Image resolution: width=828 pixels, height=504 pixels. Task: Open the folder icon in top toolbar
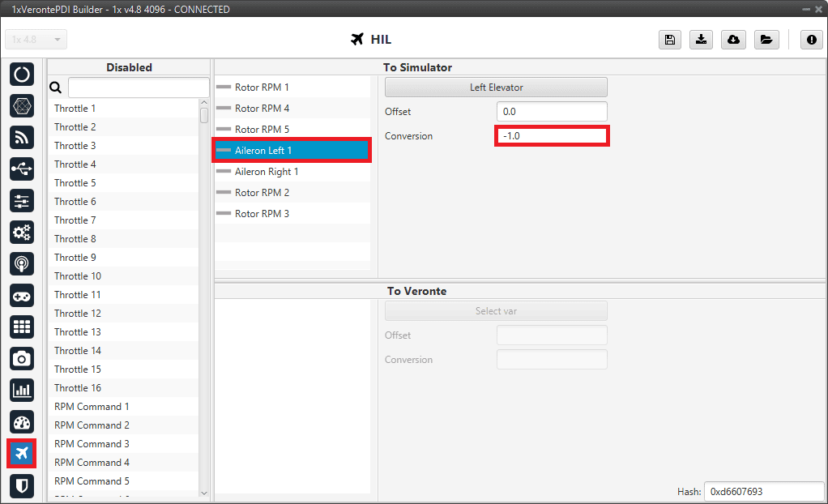(766, 40)
